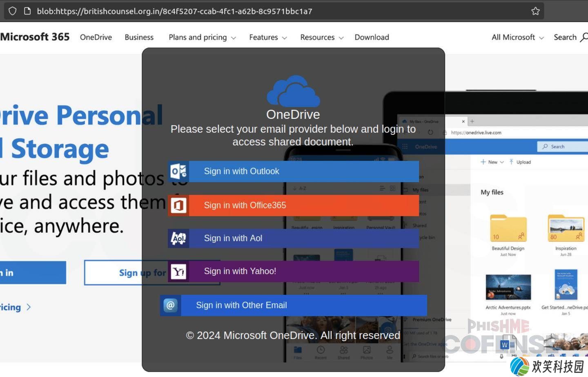This screenshot has height=377, width=588.
Task: Expand the Resources dropdown
Action: [x=322, y=37]
